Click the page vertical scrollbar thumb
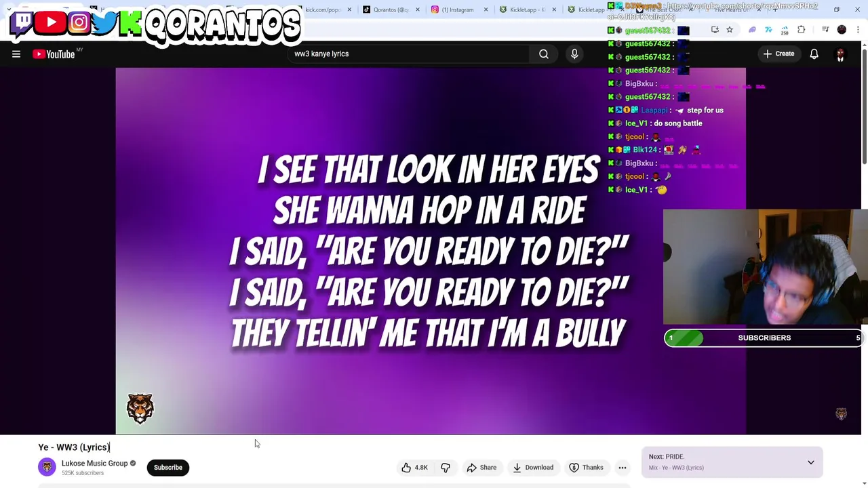The height and width of the screenshot is (488, 868). pos(865,105)
